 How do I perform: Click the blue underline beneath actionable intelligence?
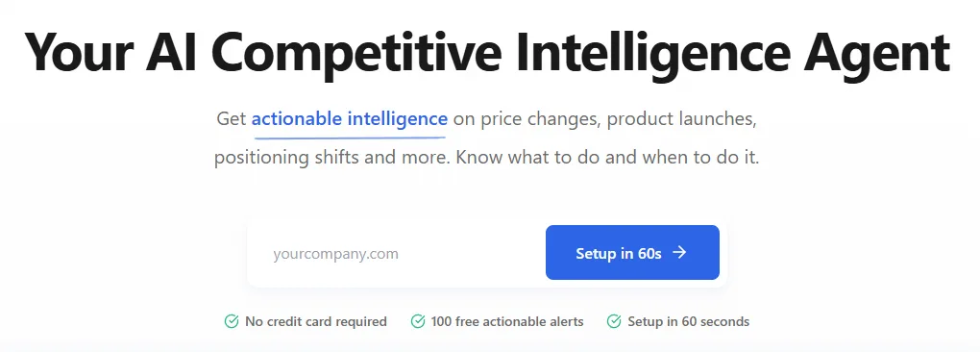pos(350,133)
